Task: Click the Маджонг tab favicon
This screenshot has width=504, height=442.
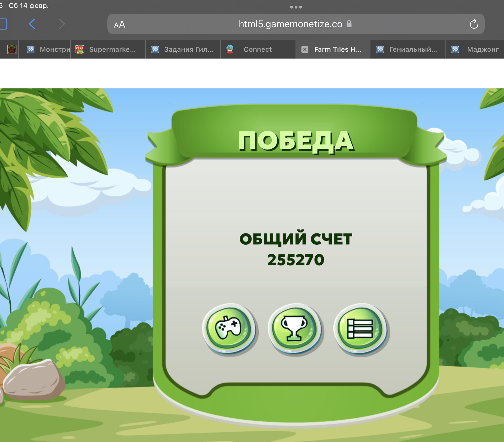Action: tap(455, 49)
